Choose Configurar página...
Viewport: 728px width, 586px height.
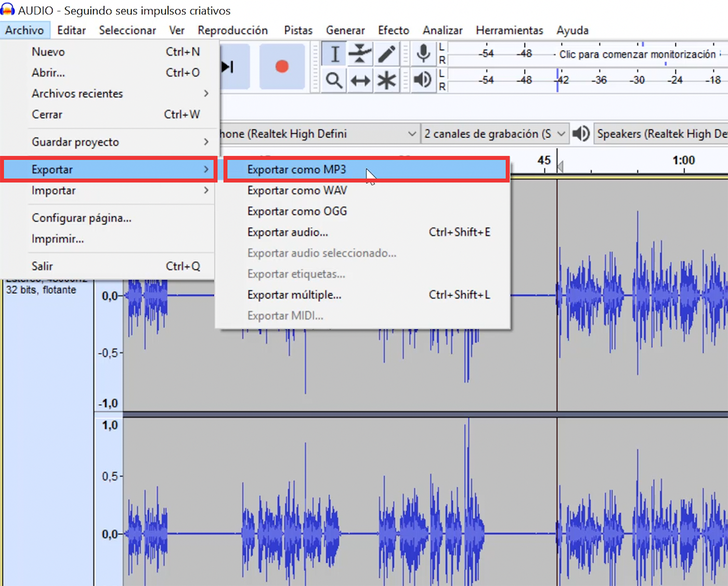click(x=109, y=218)
